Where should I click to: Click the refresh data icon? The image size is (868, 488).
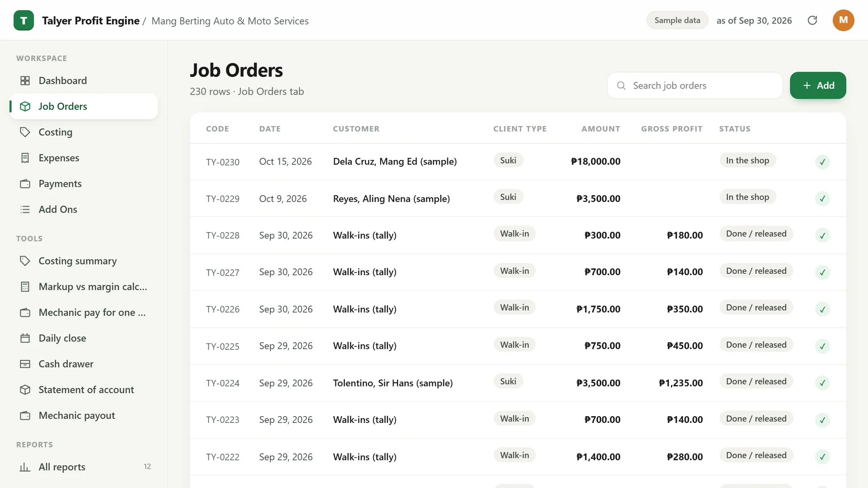click(812, 20)
